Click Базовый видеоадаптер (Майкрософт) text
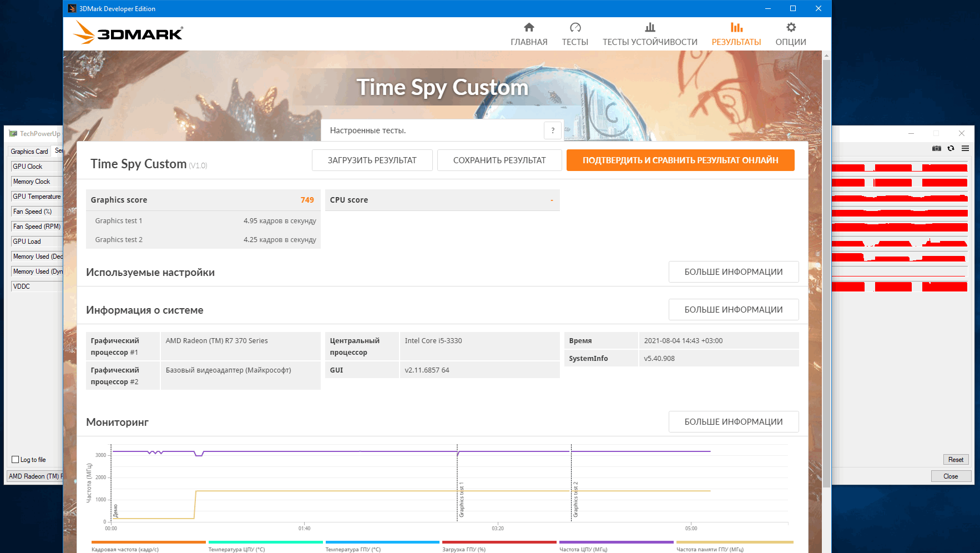 tap(228, 370)
